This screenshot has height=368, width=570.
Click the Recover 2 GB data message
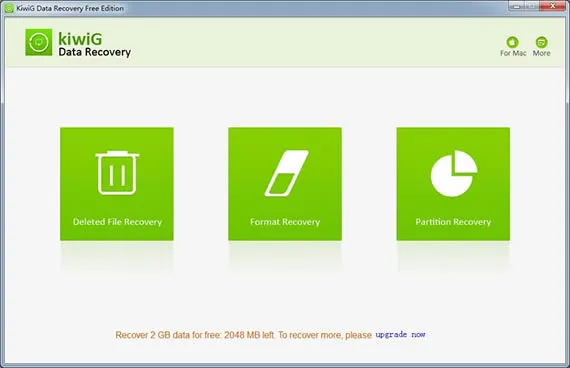pyautogui.click(x=244, y=335)
